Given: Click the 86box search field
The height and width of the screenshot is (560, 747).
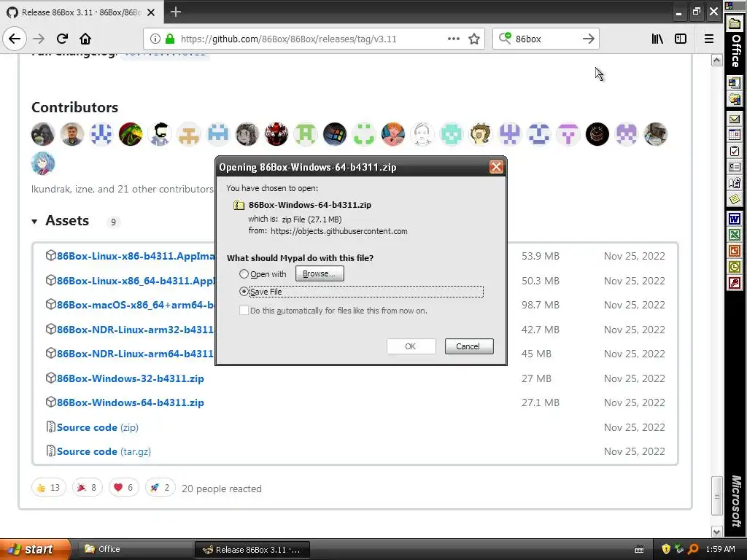Looking at the screenshot, I should (x=546, y=39).
